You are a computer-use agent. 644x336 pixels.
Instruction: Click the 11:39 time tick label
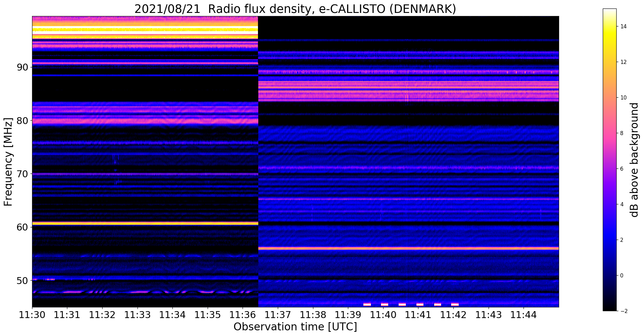[x=348, y=315]
